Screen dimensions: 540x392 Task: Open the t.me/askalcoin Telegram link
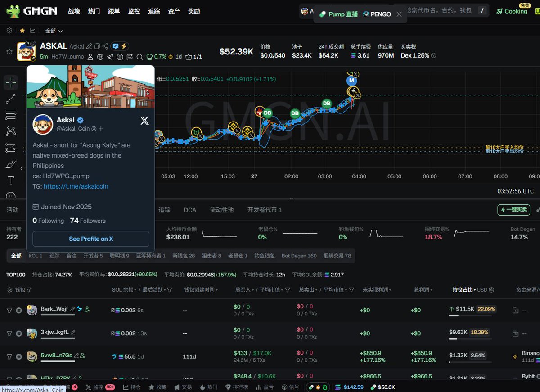point(76,186)
